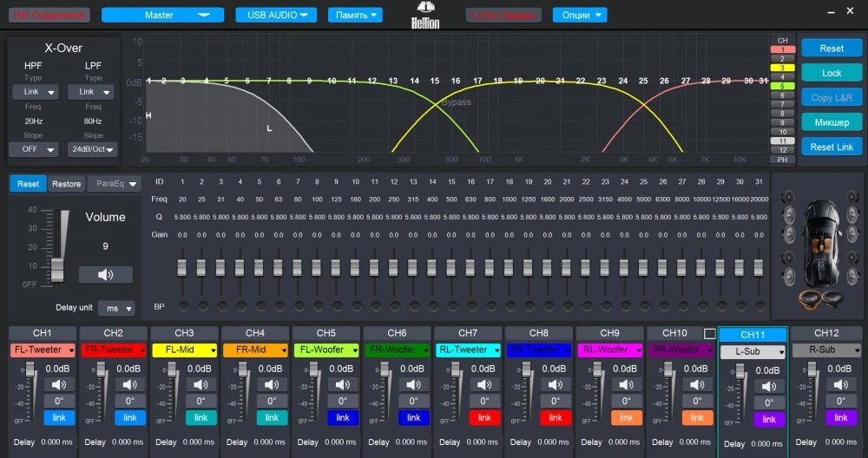Open L-Sub channel type dropdown
Screen dimensions: 868x458
point(753,352)
